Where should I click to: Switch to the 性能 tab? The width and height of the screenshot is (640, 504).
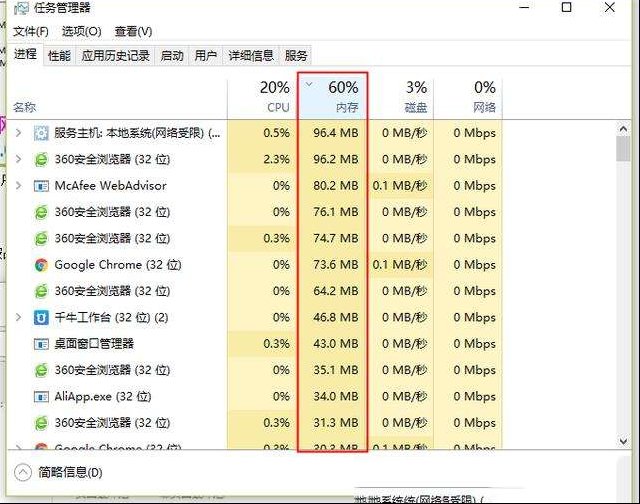tap(60, 56)
